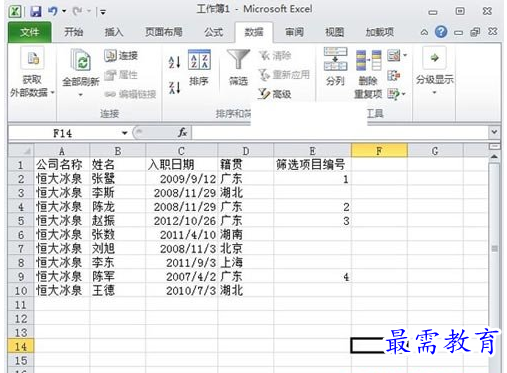Click the scroll up arrow
Screen dimensions: 507x373
[x=494, y=156]
